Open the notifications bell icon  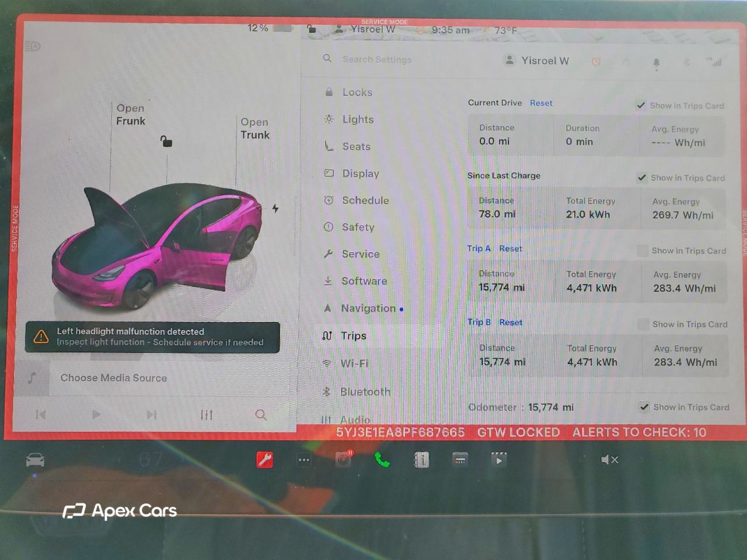pos(656,62)
